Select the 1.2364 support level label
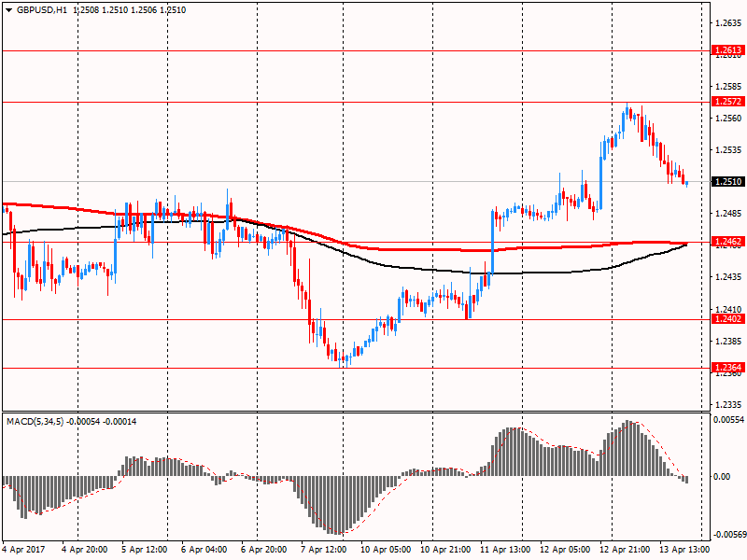The width and height of the screenshot is (747, 560). (x=728, y=368)
